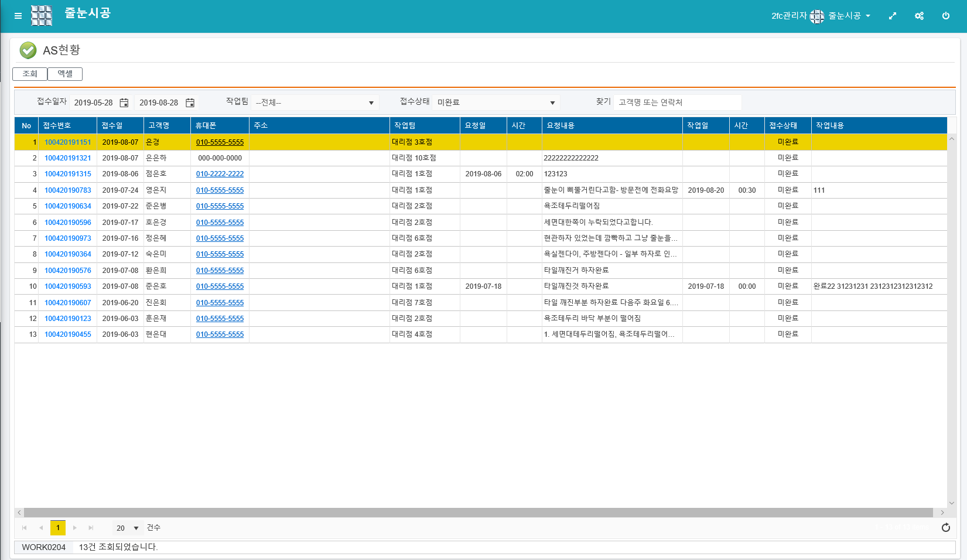Open the hamburger menu icon
The image size is (967, 560).
18,16
